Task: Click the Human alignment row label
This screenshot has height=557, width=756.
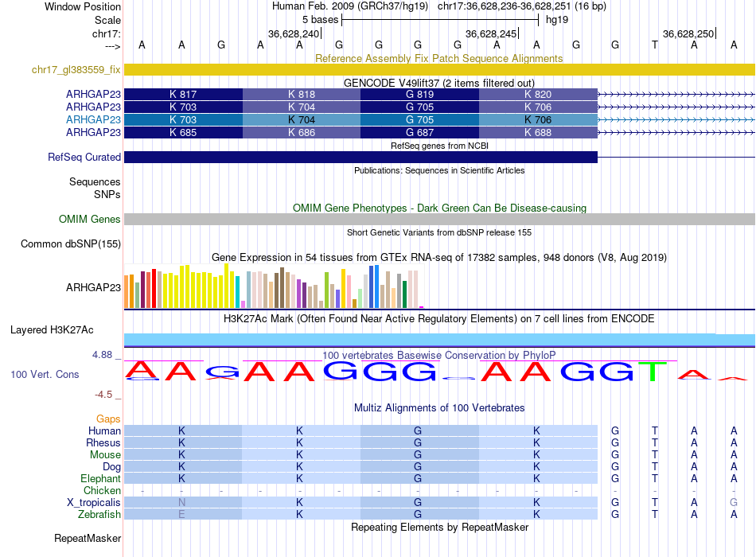Action: click(x=104, y=430)
